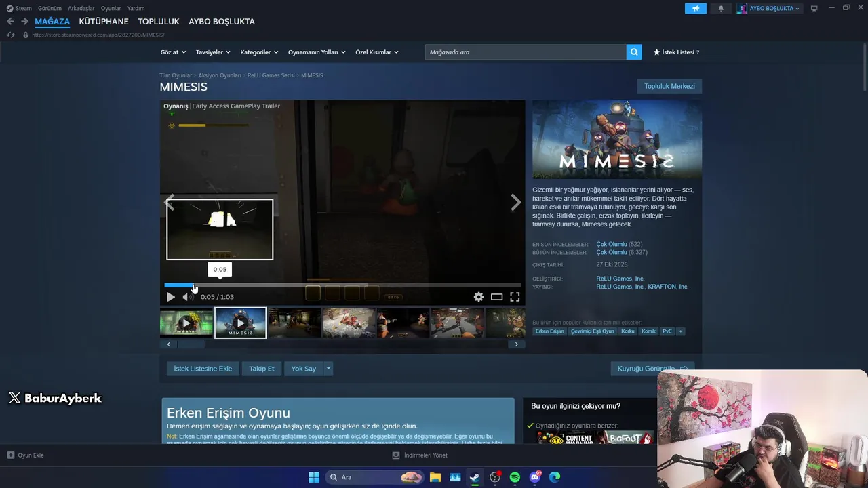The height and width of the screenshot is (488, 868).
Task: Select PvE tag
Action: click(x=667, y=331)
